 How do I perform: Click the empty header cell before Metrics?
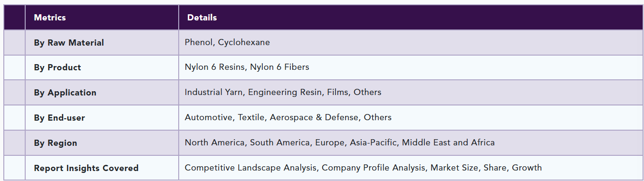(14, 18)
